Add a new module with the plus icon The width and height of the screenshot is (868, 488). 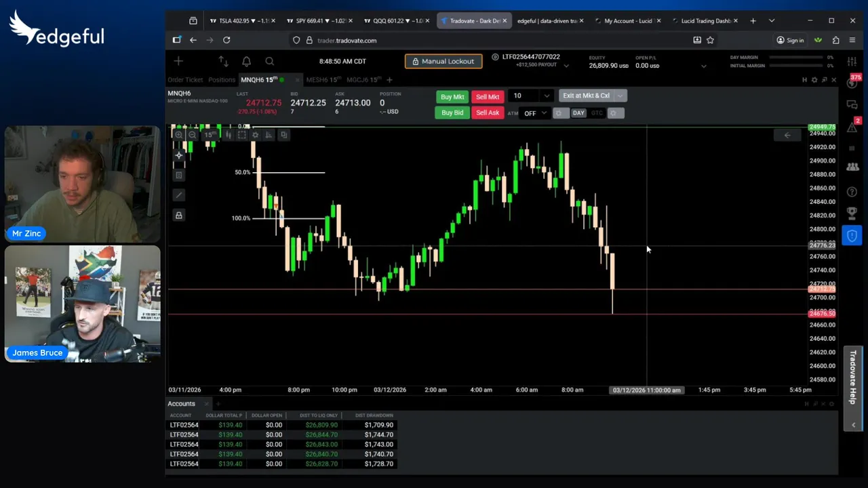[178, 62]
